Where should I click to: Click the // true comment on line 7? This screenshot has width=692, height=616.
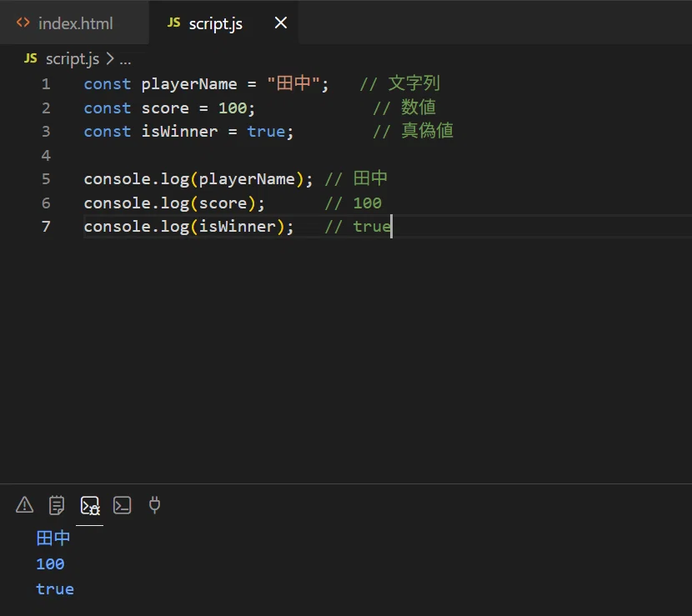click(358, 227)
